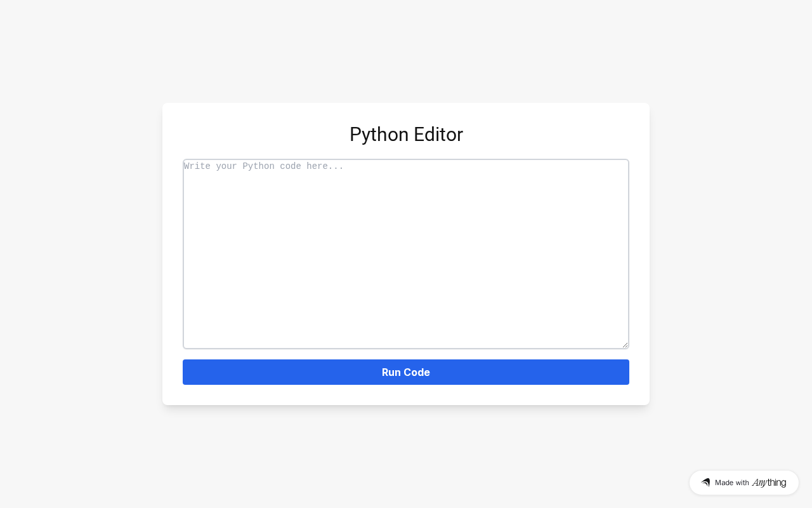Click the Anything wing logo icon
This screenshot has height=508, width=812.
point(705,483)
